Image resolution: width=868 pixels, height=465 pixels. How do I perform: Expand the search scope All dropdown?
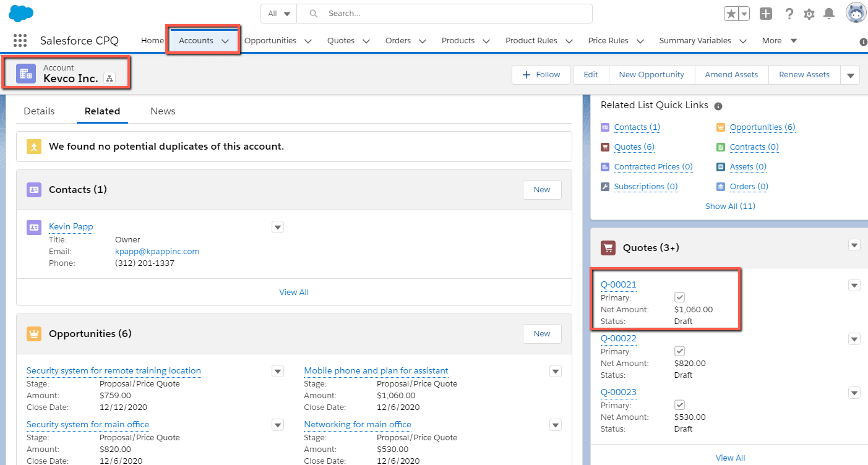[279, 14]
